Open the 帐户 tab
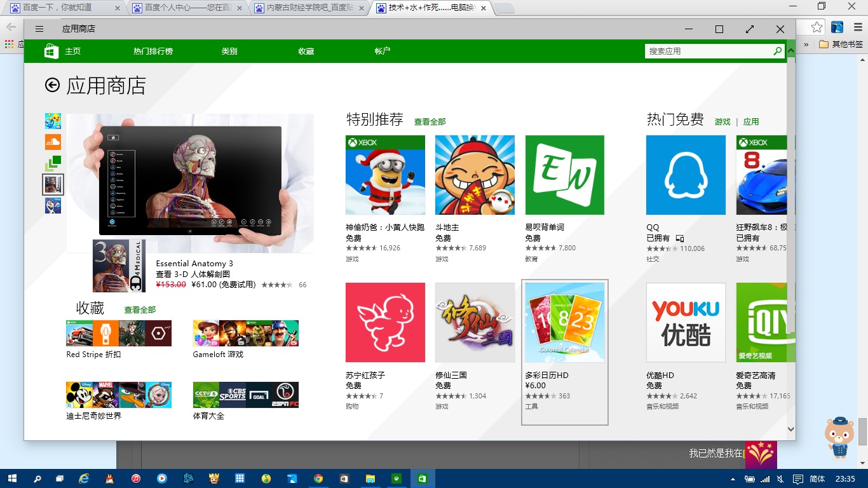The width and height of the screenshot is (868, 488). tap(383, 51)
